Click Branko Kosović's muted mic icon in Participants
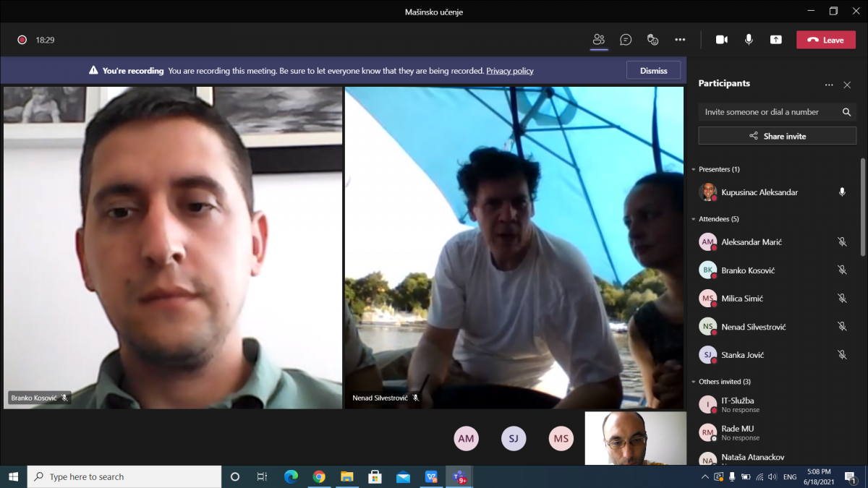The width and height of the screenshot is (868, 488). [842, 270]
